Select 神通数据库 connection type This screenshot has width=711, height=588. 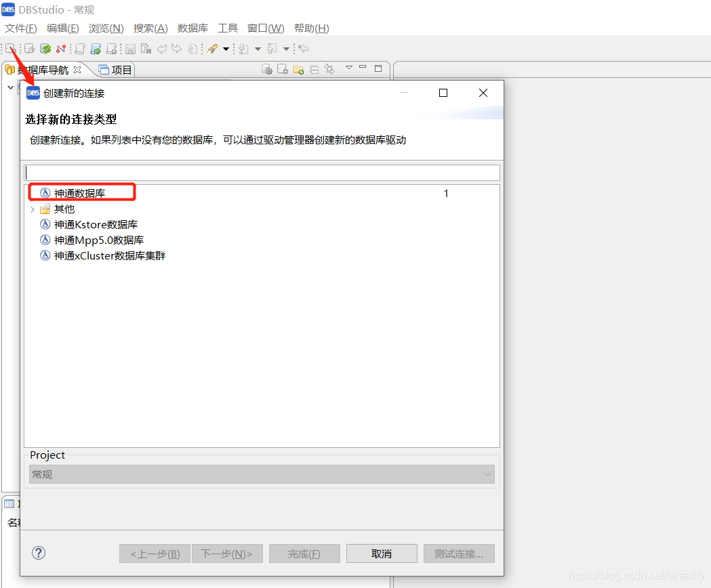(x=80, y=194)
